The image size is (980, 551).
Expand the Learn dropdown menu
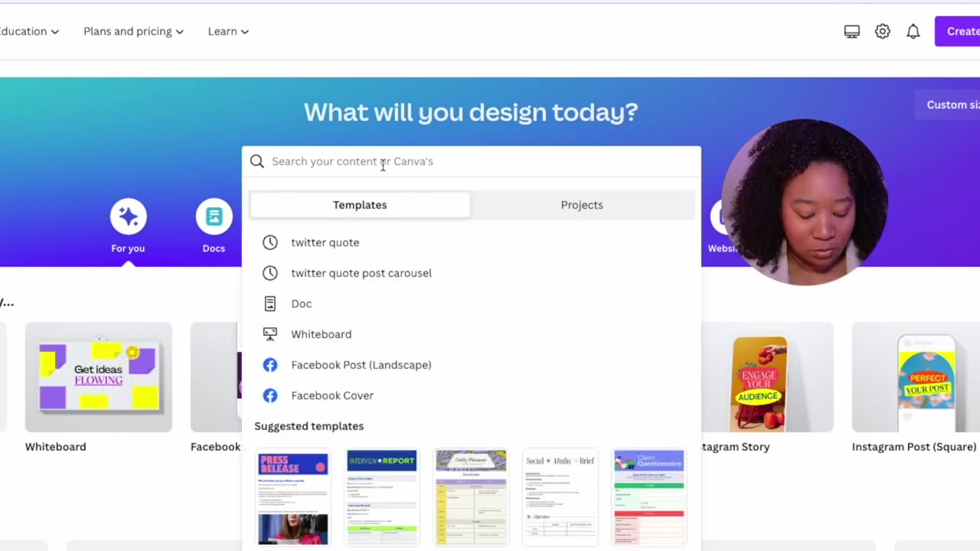[x=228, y=31]
